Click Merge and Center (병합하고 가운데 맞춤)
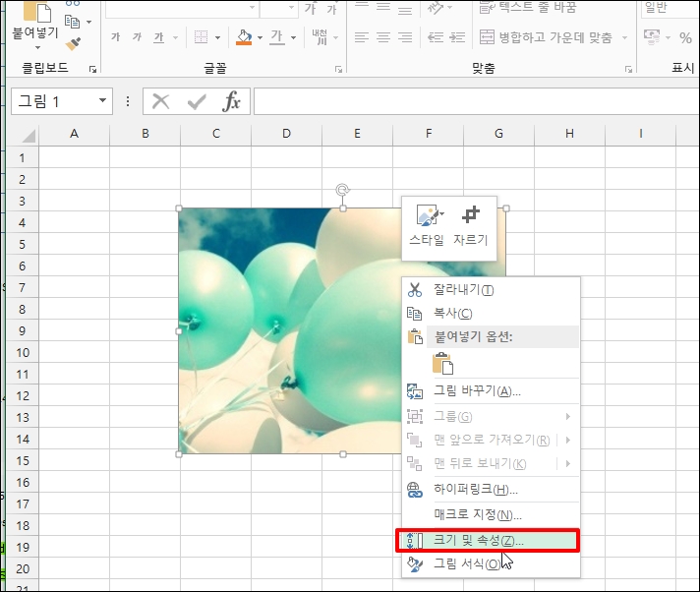Screen dimensions: 700x592 (546, 37)
